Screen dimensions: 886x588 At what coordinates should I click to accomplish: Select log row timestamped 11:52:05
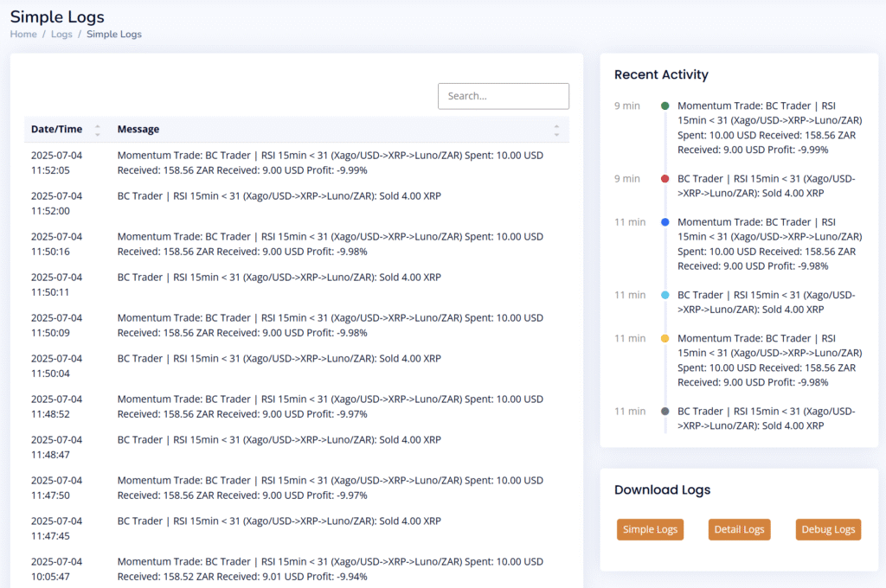pyautogui.click(x=294, y=163)
